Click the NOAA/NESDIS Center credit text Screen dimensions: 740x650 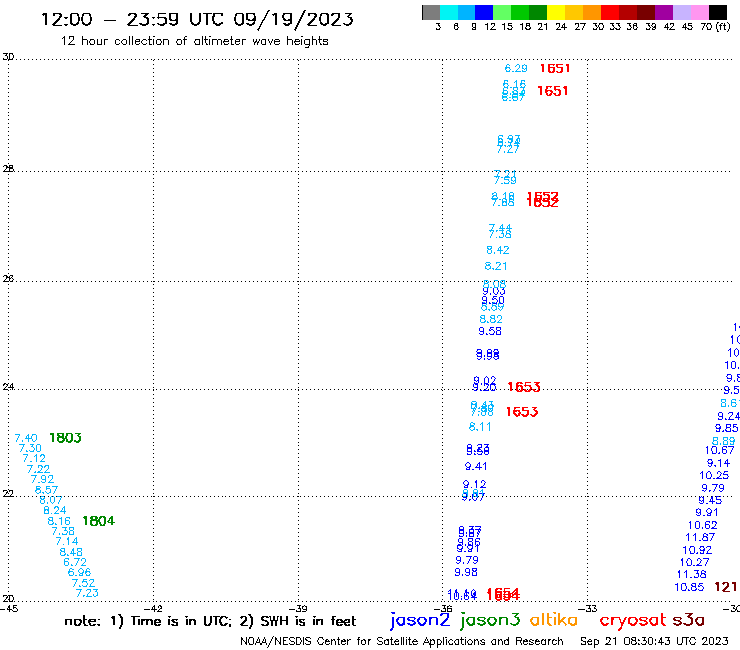point(402,641)
